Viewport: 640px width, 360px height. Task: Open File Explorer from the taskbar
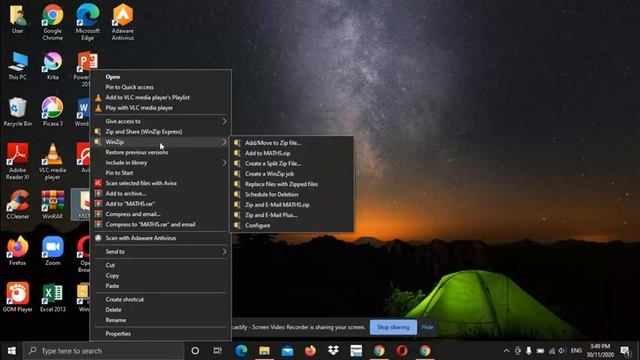coord(264,351)
